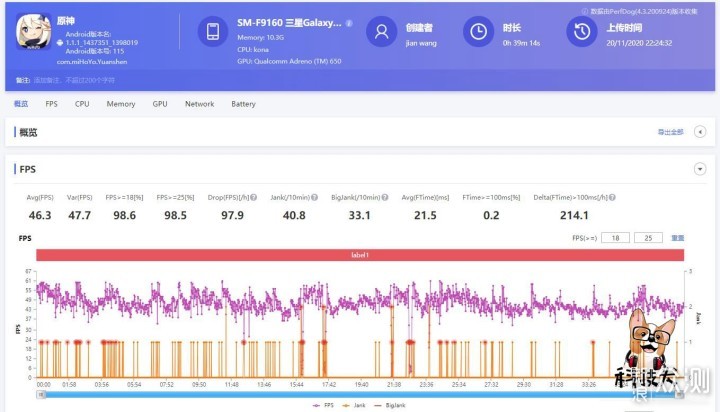The image size is (720, 412).
Task: Click the help icon next to Jank(/10min)
Action: (315, 198)
